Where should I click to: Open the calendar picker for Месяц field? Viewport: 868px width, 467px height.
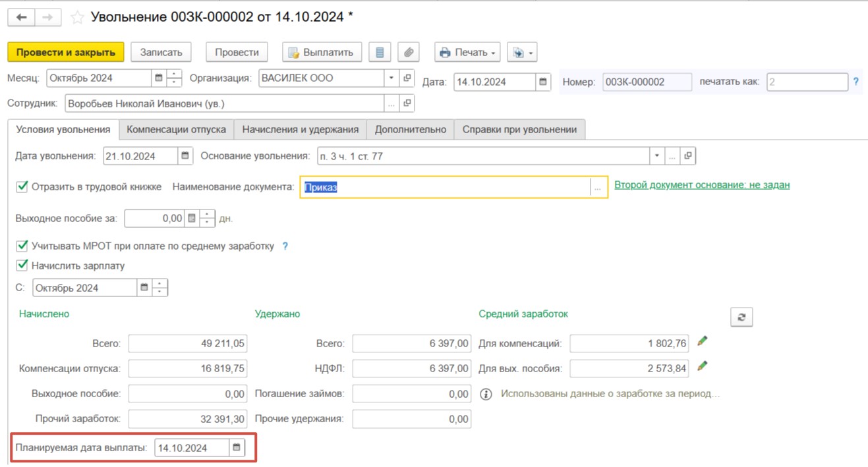[x=158, y=78]
